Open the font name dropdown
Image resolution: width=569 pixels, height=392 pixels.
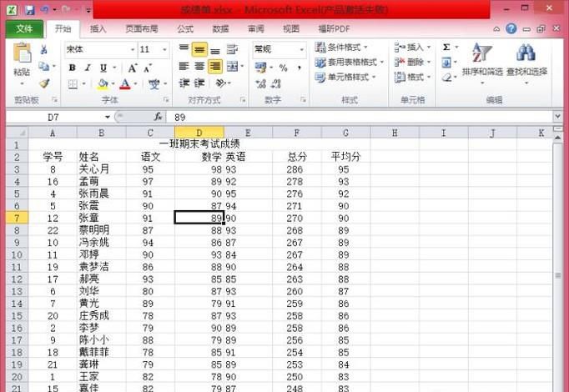pyautogui.click(x=133, y=50)
